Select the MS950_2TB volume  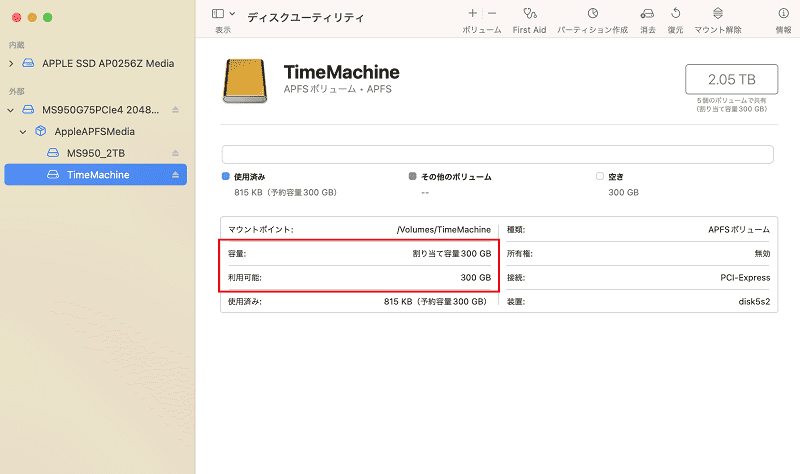tap(96, 153)
